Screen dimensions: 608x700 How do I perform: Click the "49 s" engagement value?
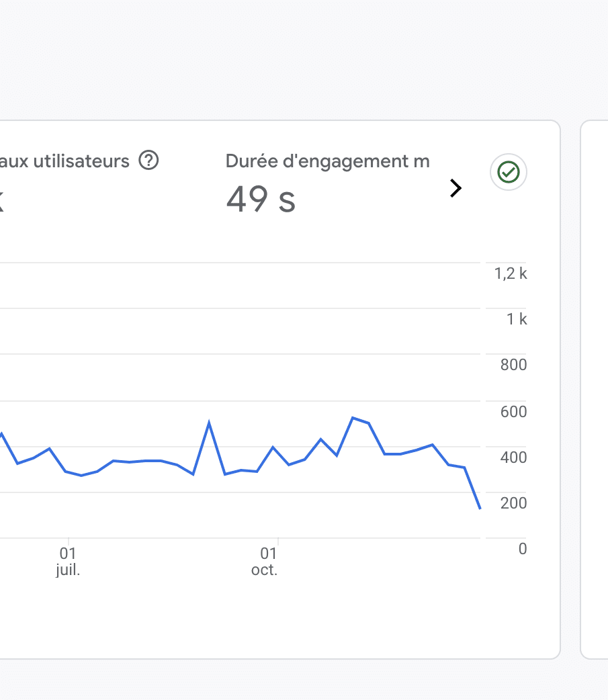pos(261,200)
